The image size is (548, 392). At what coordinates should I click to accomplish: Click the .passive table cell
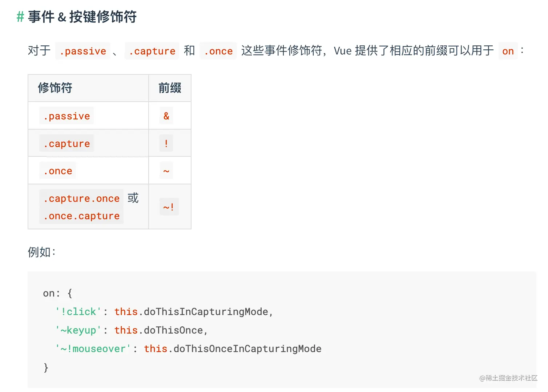click(88, 116)
